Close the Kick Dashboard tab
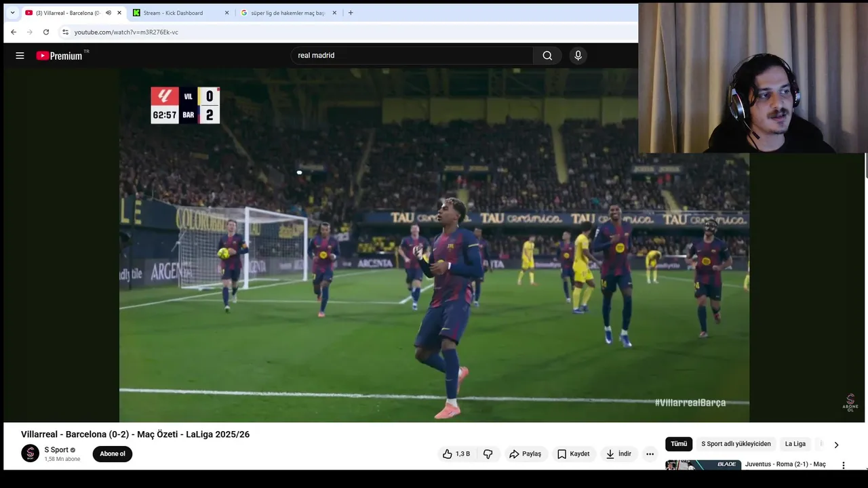The image size is (868, 488). tap(226, 13)
